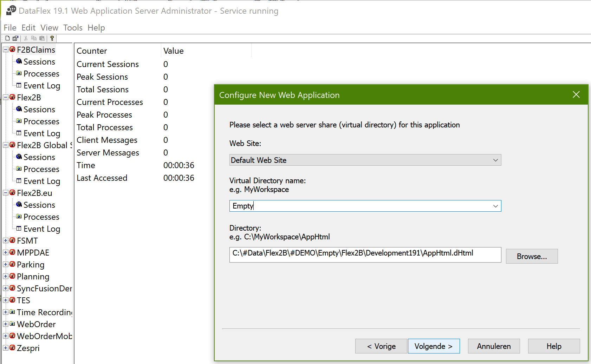Click the Browse... button
Image resolution: width=591 pixels, height=364 pixels.
[x=532, y=256]
